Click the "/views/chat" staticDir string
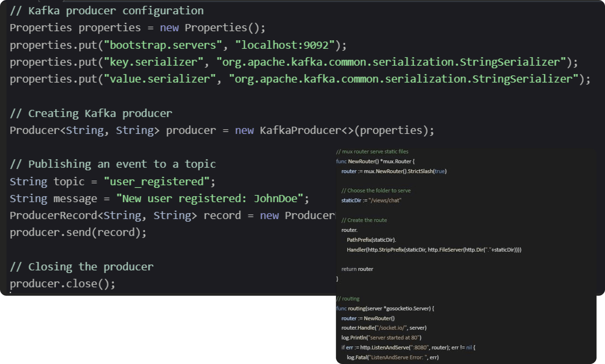Viewport: 605px width, 364px height. point(385,200)
